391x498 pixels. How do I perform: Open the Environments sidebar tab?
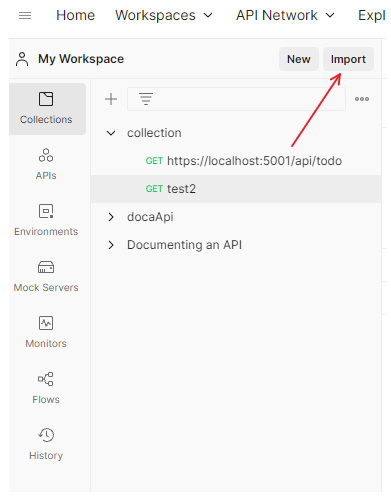point(46,221)
